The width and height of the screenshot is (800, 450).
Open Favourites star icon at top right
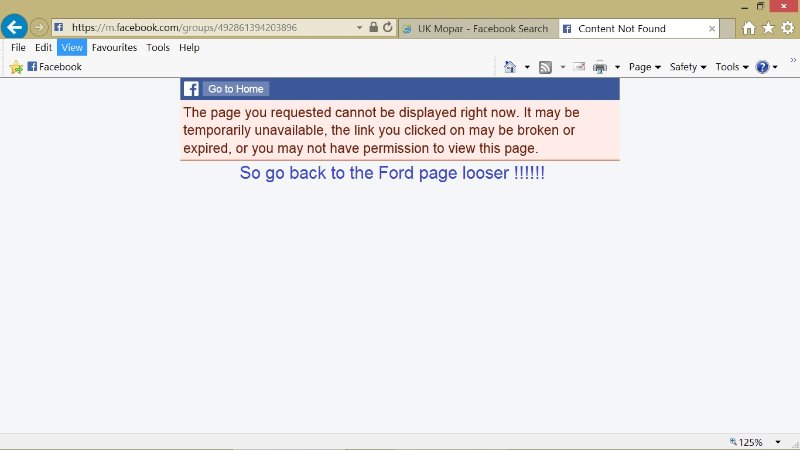[768, 29]
